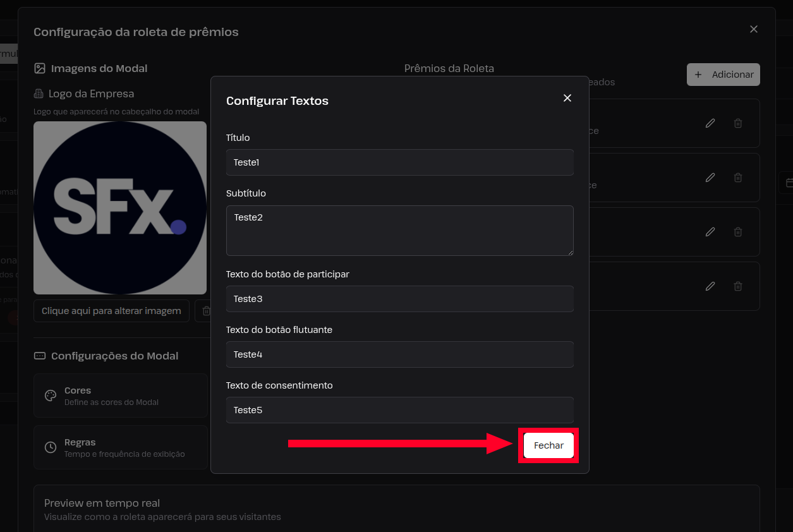This screenshot has width=793, height=532.
Task: Select the consentimento text field with Teste5
Action: click(400, 410)
